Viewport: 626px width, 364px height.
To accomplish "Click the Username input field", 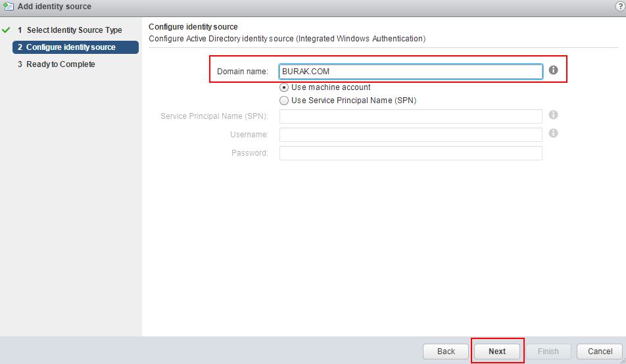I will pyautogui.click(x=411, y=135).
